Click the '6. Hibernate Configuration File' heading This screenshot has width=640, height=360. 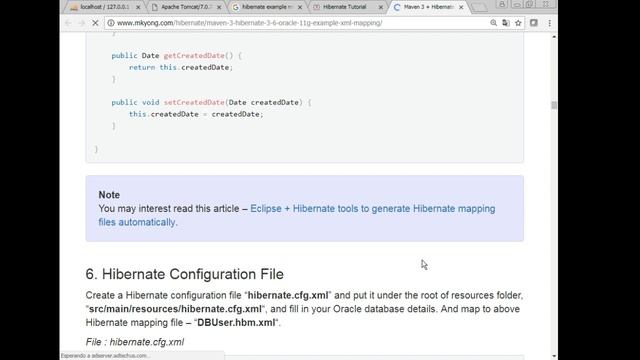click(x=184, y=274)
